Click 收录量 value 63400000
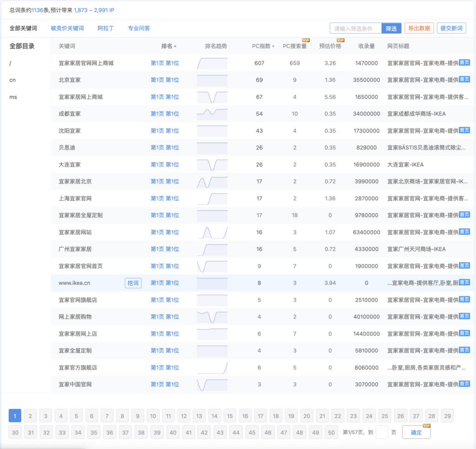The width and height of the screenshot is (476, 449). pyautogui.click(x=366, y=232)
